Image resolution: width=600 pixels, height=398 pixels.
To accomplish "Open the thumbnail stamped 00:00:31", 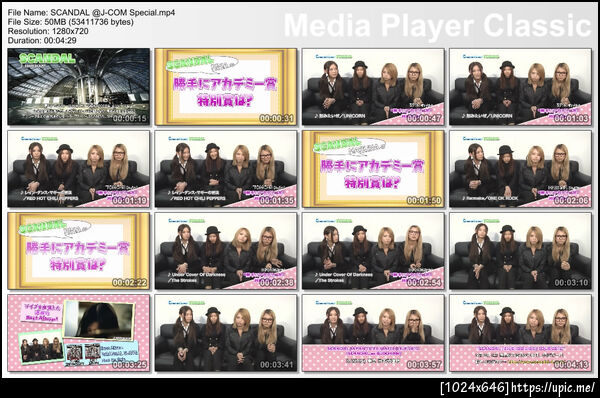I will (x=226, y=87).
